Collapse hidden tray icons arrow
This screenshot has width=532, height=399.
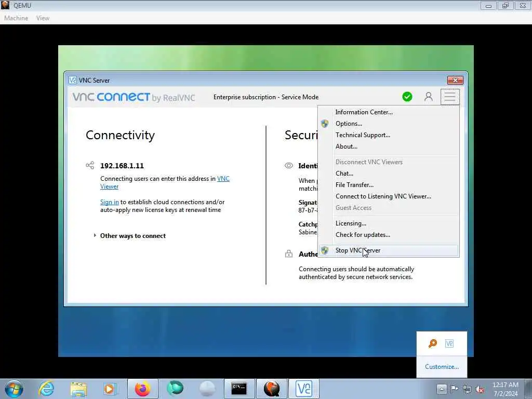tap(442, 389)
